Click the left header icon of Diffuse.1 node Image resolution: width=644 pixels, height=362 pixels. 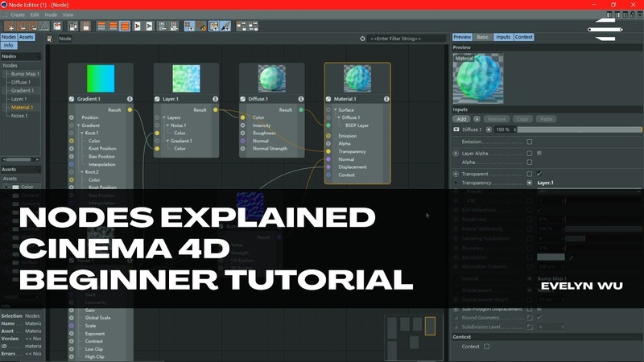coord(243,99)
